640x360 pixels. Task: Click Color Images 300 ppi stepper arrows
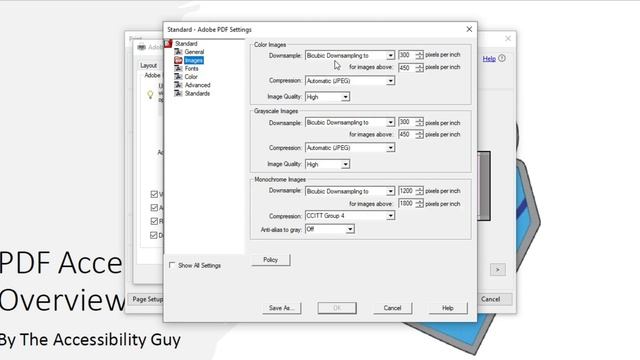click(419, 55)
